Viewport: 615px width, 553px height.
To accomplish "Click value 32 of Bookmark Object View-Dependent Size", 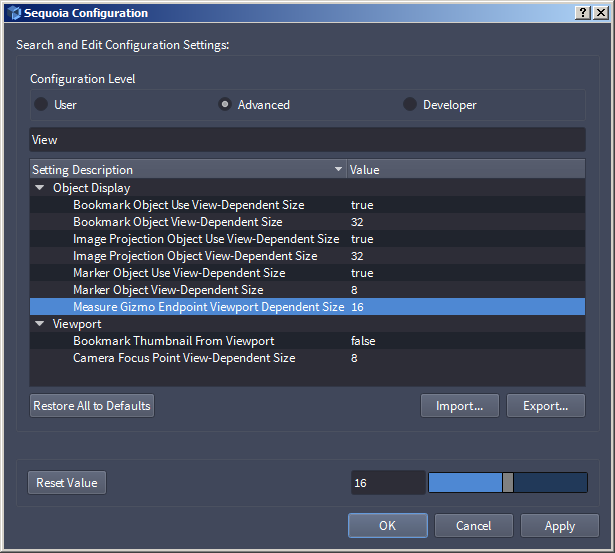I will pos(357,222).
